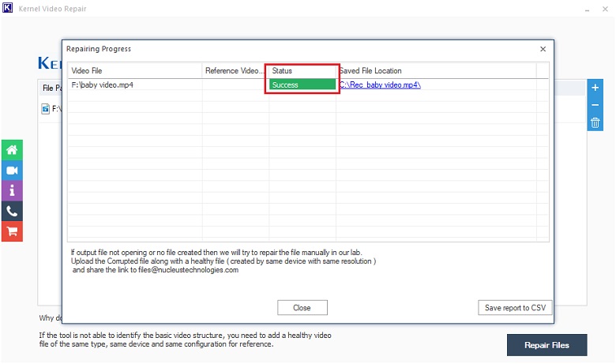
Task: Add a file with the plus icon
Action: (x=595, y=88)
